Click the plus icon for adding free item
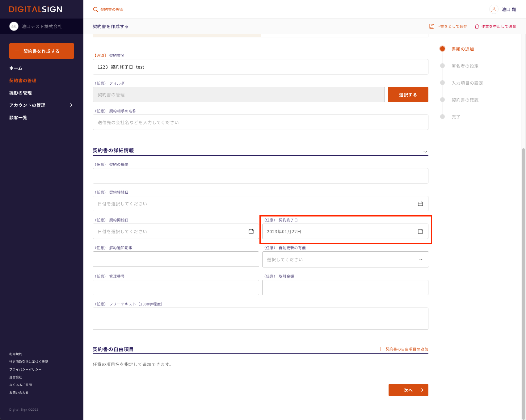This screenshot has height=420, width=526. point(381,349)
